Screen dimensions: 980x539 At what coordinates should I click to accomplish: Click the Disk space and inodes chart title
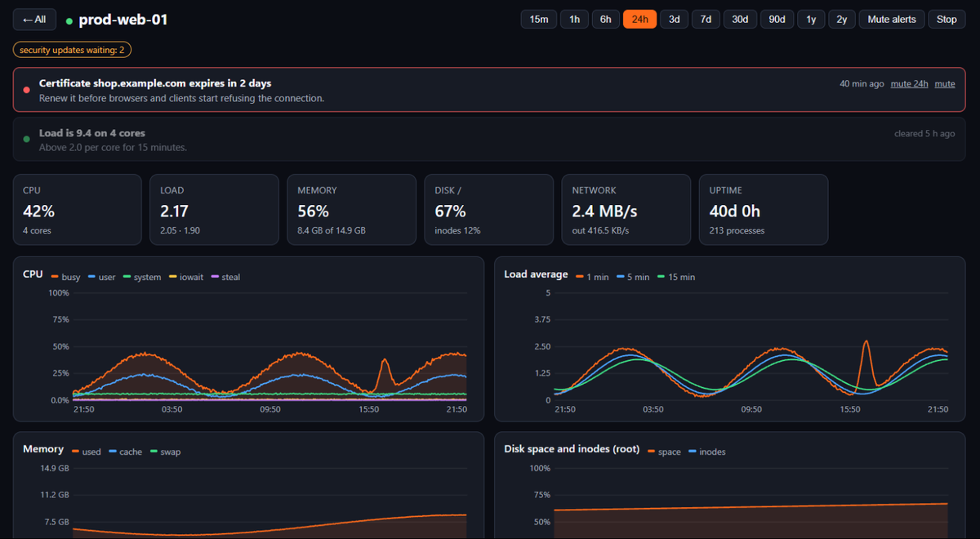pos(572,449)
